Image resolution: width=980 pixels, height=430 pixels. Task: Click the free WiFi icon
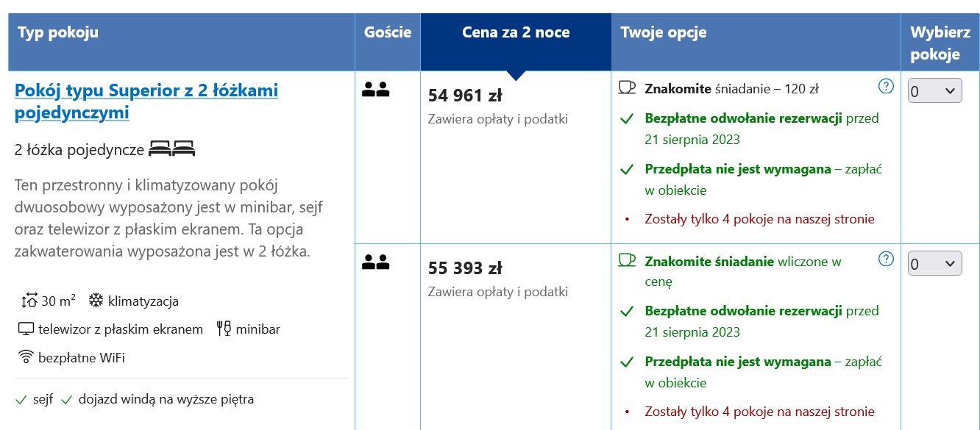pyautogui.click(x=26, y=358)
